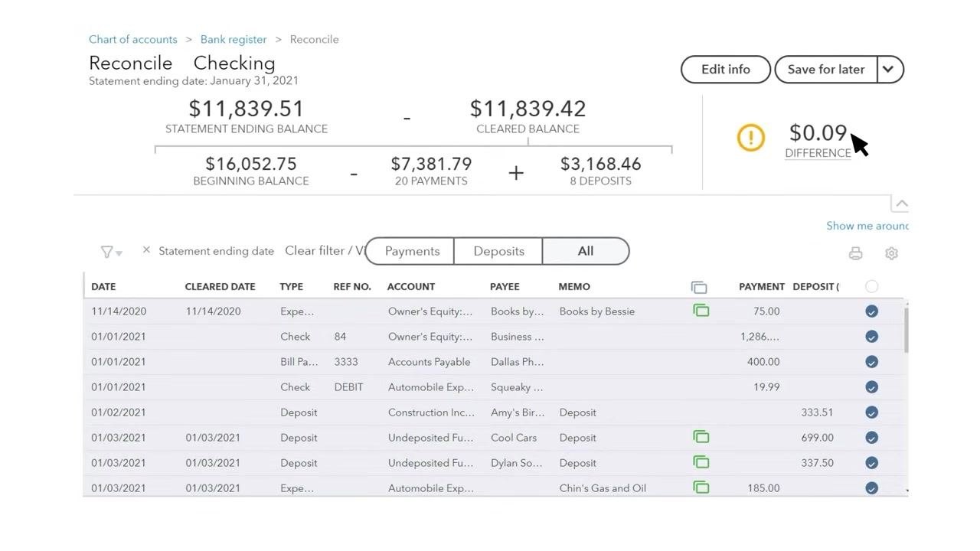The width and height of the screenshot is (980, 551).
Task: Sort by CLEARED DATE column header
Action: click(x=220, y=286)
